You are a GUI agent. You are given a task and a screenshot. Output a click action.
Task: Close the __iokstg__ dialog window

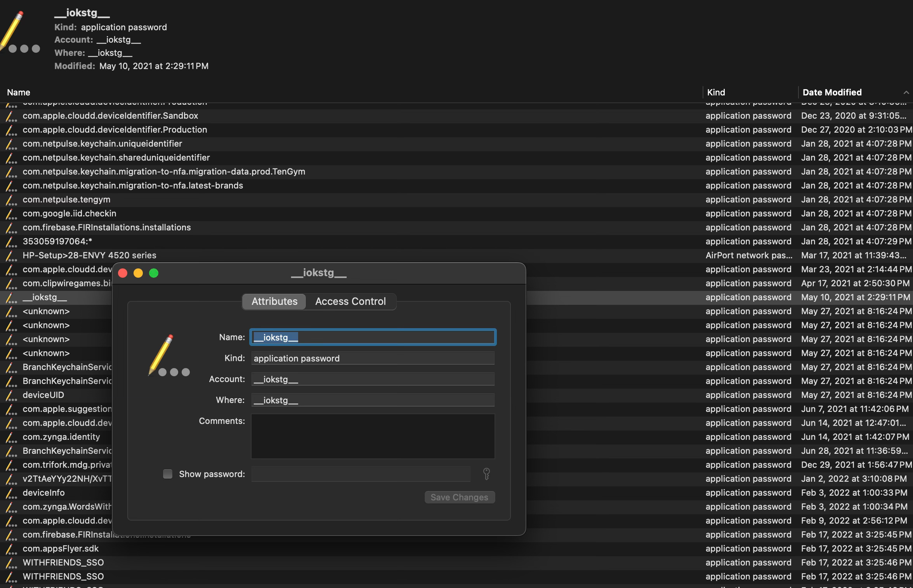(123, 273)
